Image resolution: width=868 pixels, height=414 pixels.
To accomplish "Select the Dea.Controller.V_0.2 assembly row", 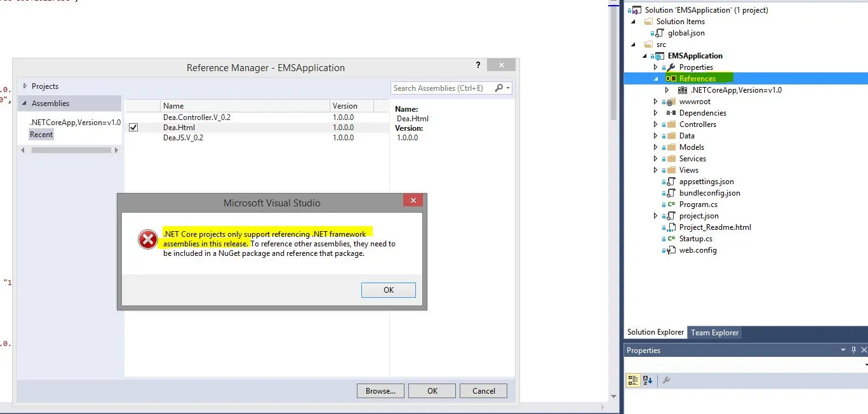I will (x=257, y=117).
